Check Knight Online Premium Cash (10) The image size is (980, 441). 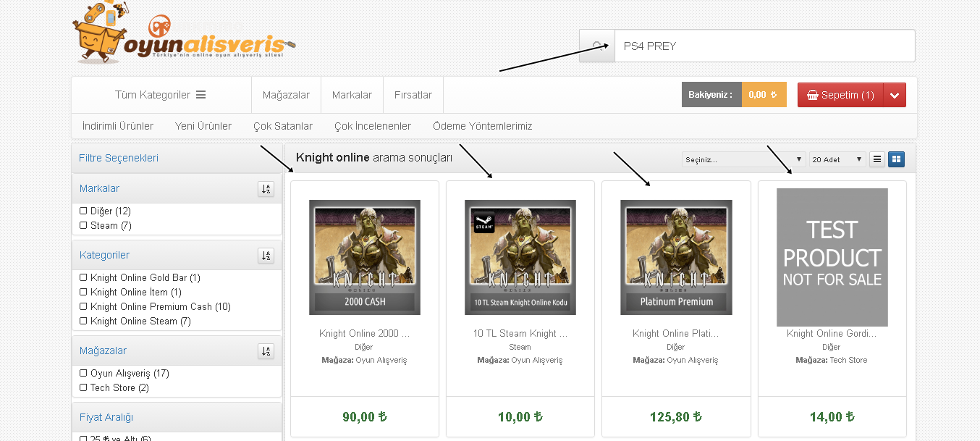tap(83, 307)
